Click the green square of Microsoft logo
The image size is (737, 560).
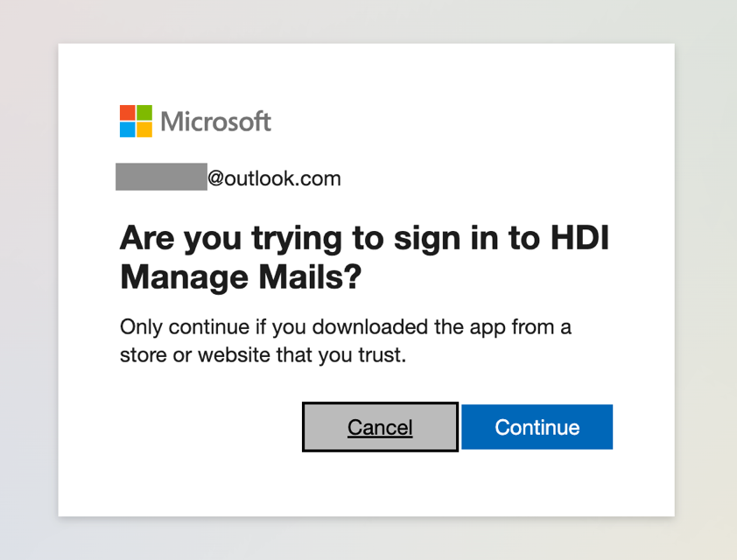[144, 113]
